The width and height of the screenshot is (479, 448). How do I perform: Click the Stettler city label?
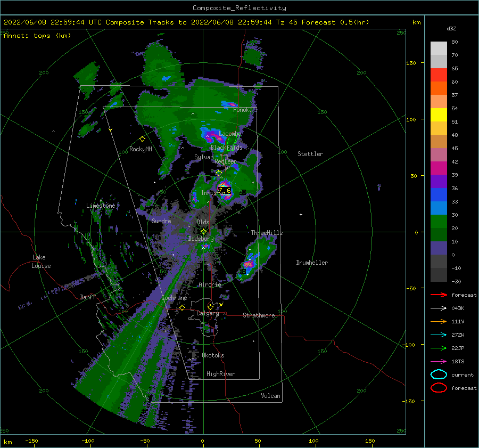point(310,154)
